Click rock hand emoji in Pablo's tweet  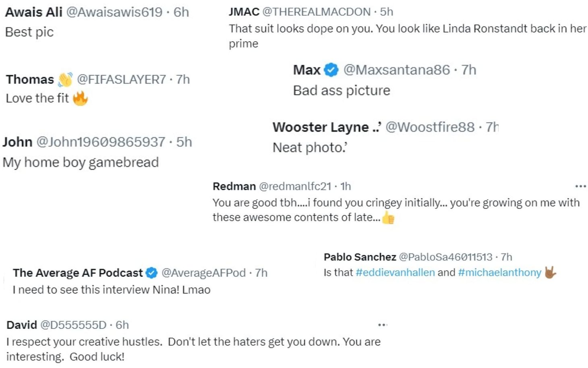click(550, 272)
